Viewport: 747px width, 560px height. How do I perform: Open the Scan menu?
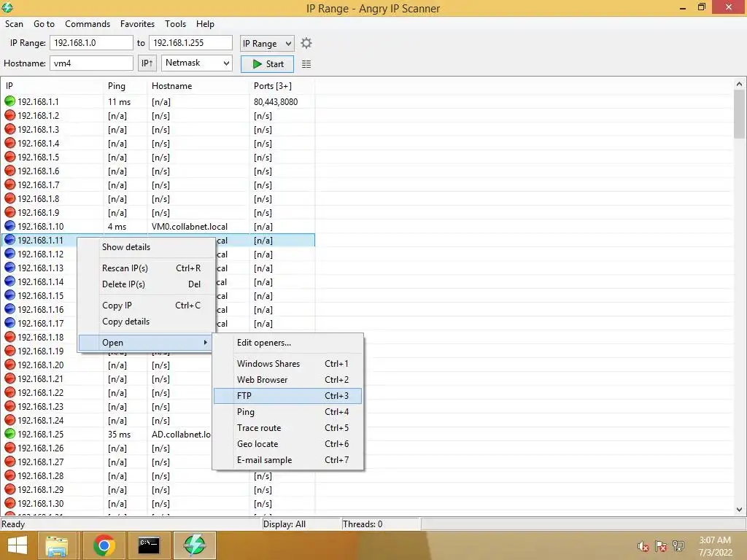point(15,24)
